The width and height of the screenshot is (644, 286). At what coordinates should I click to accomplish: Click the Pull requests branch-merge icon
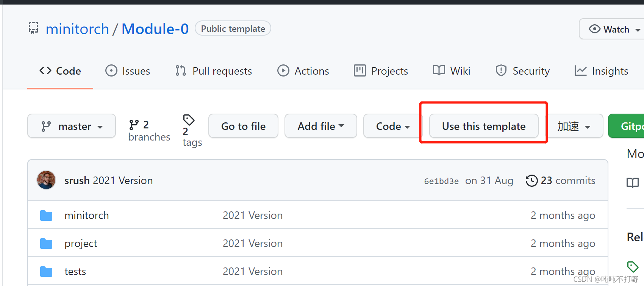tap(181, 70)
